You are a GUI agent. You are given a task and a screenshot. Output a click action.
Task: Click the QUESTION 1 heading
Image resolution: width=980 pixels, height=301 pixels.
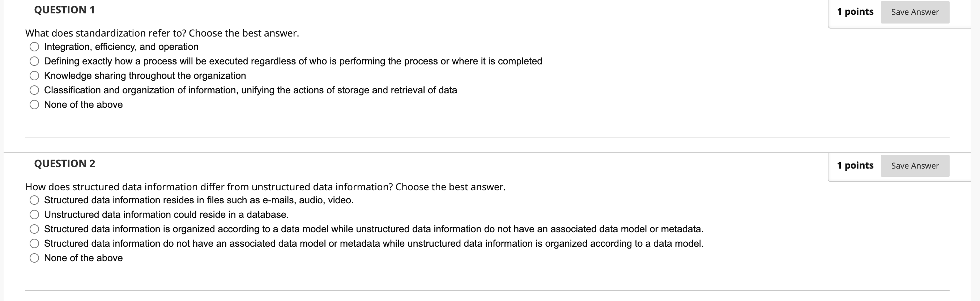pyautogui.click(x=64, y=10)
